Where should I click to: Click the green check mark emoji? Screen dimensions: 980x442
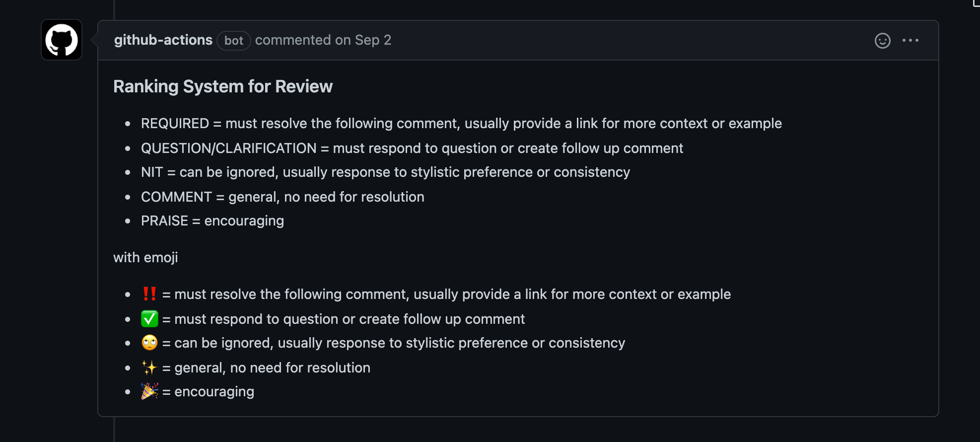coord(149,319)
